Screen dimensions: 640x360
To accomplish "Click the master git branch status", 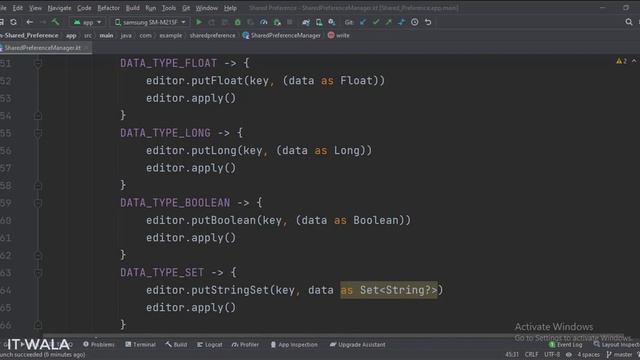I will [x=620, y=354].
